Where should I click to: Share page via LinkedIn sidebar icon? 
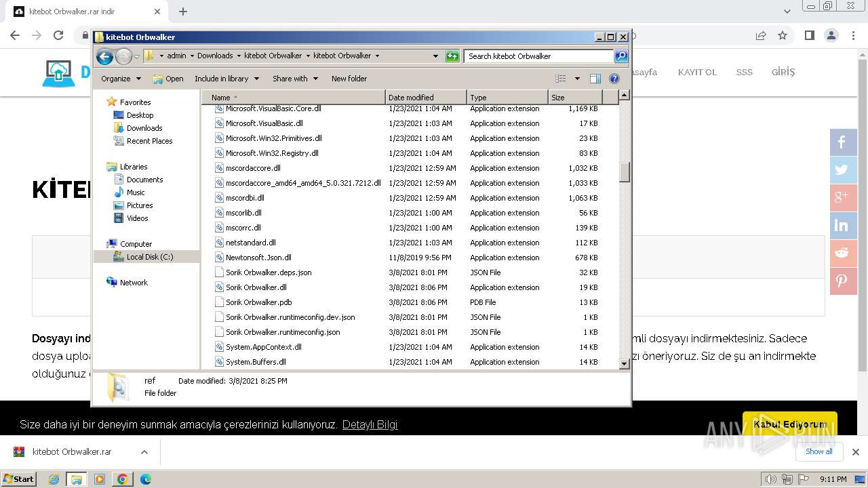pyautogui.click(x=844, y=226)
